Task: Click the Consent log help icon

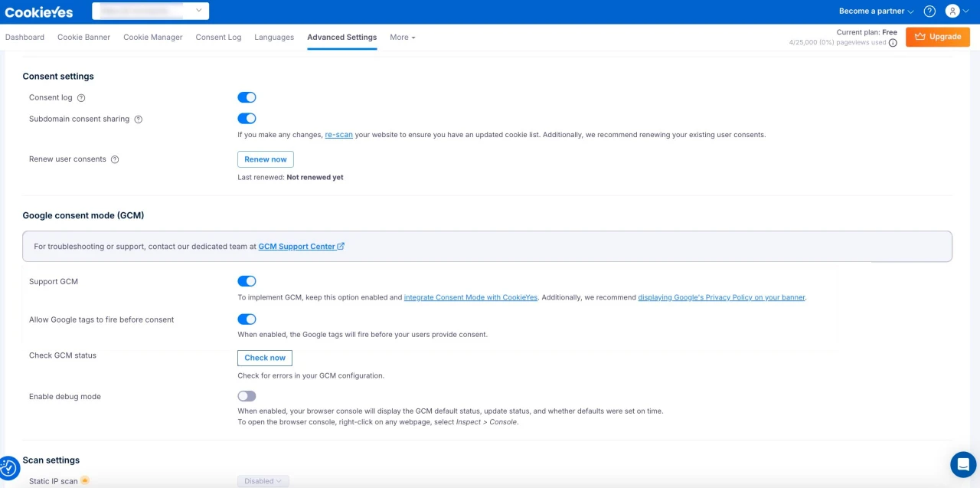Action: pos(81,98)
